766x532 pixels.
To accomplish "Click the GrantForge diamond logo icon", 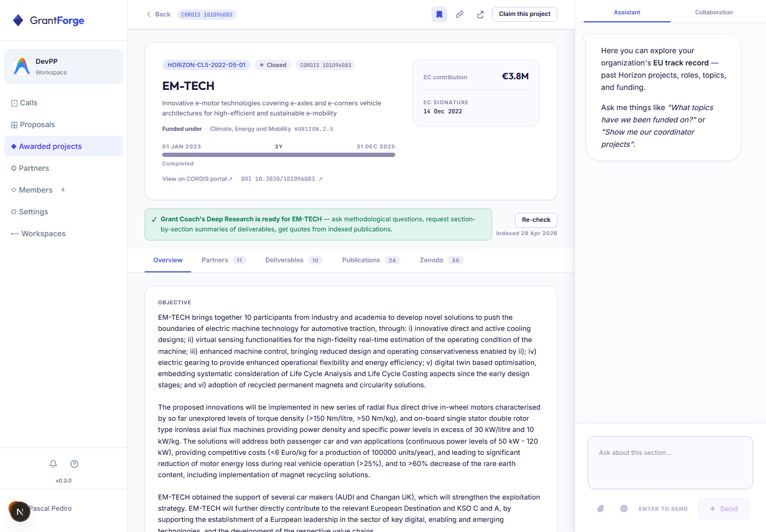I will [18, 20].
